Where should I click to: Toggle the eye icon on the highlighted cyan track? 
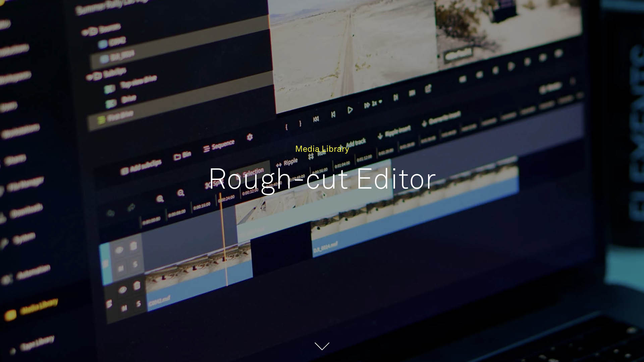tap(119, 250)
